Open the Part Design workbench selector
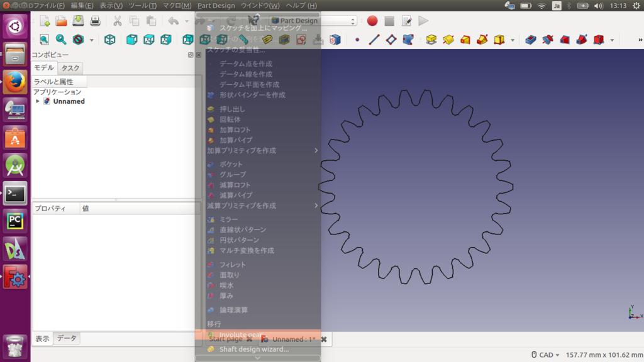The image size is (644, 362). tap(313, 21)
